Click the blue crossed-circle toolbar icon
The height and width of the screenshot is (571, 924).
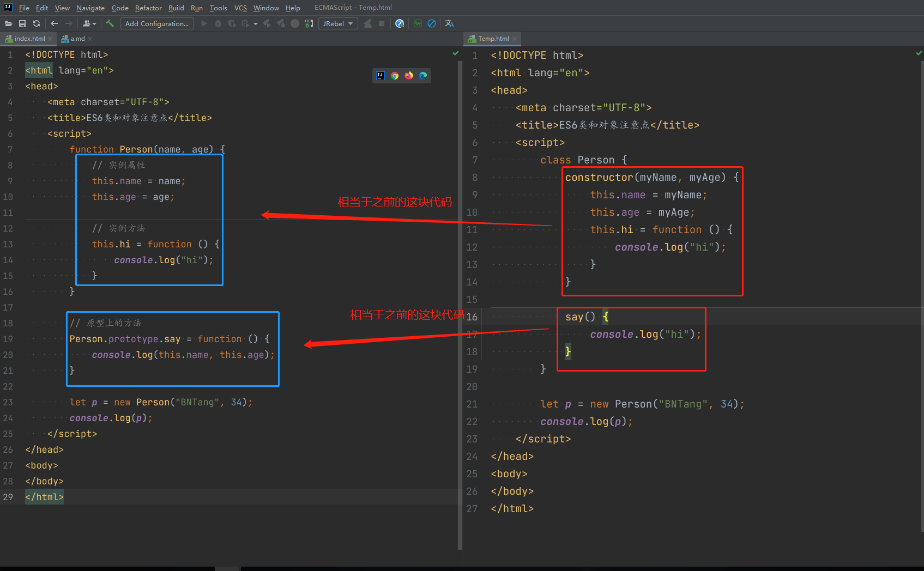(x=432, y=23)
